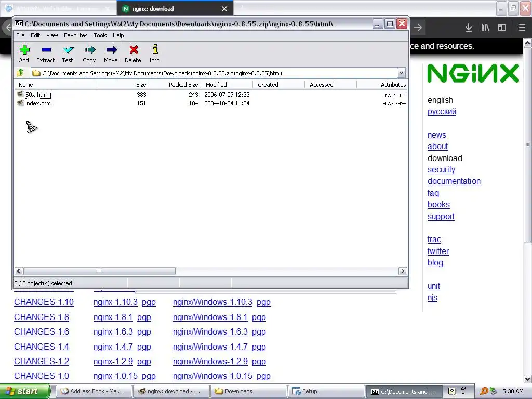
Task: Switch to Setup taskbar window
Action: coord(326,391)
